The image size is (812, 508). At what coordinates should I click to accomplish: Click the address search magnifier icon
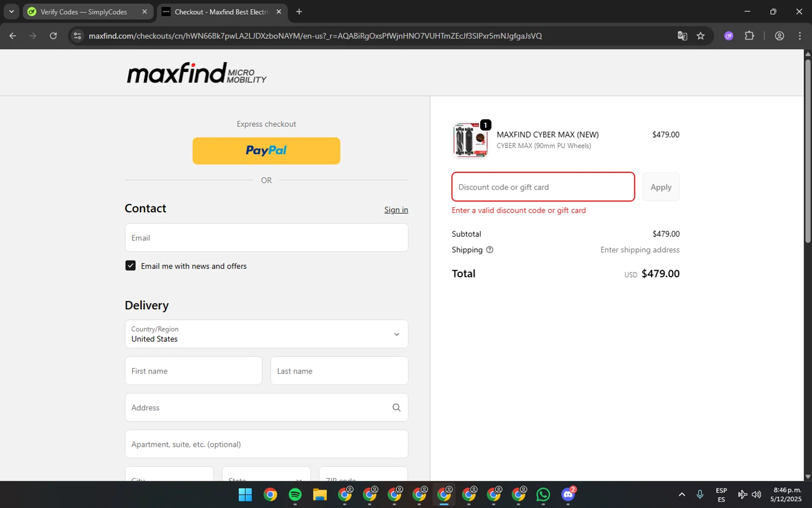pyautogui.click(x=396, y=407)
